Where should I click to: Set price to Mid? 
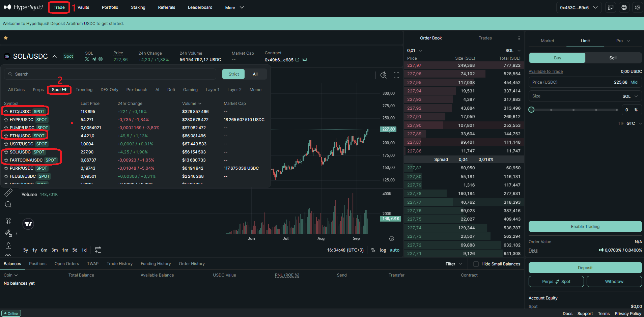click(x=634, y=82)
